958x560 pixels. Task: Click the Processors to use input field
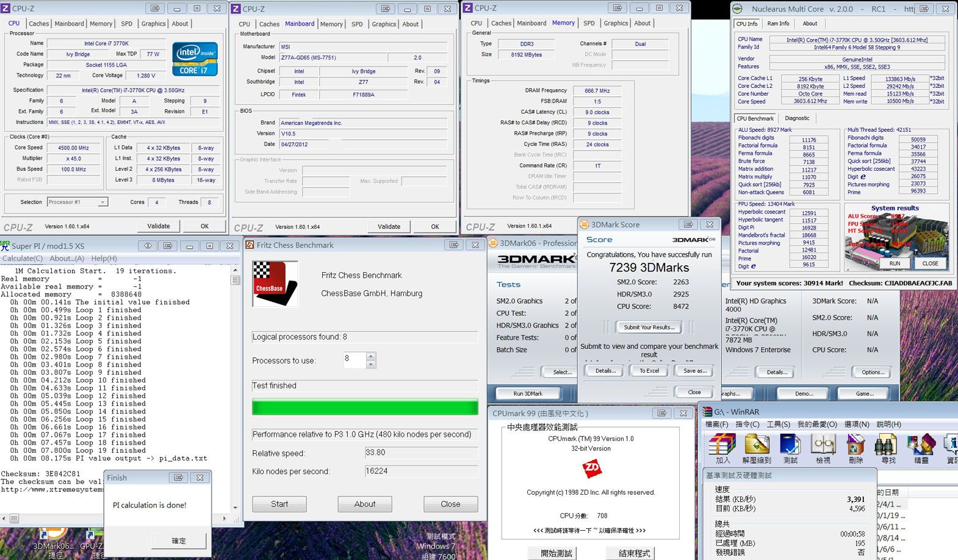tap(355, 360)
